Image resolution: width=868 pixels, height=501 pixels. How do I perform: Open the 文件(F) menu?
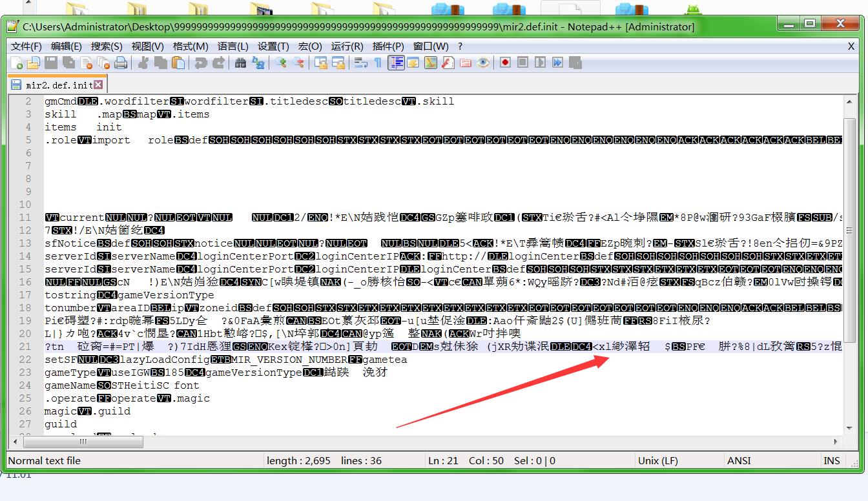26,46
